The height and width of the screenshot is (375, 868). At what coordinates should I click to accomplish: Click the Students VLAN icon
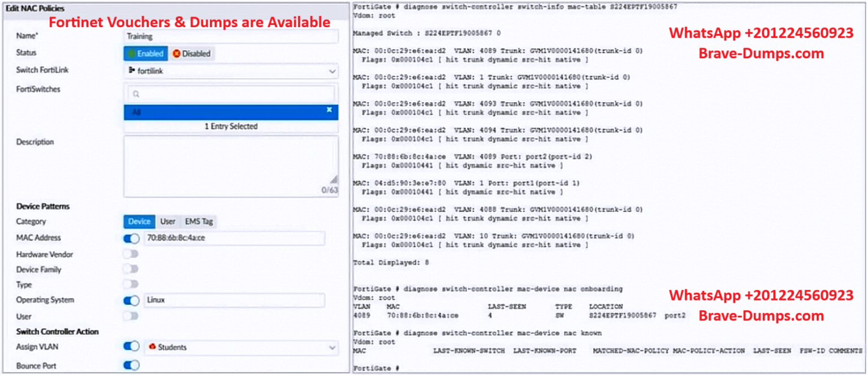(152, 347)
